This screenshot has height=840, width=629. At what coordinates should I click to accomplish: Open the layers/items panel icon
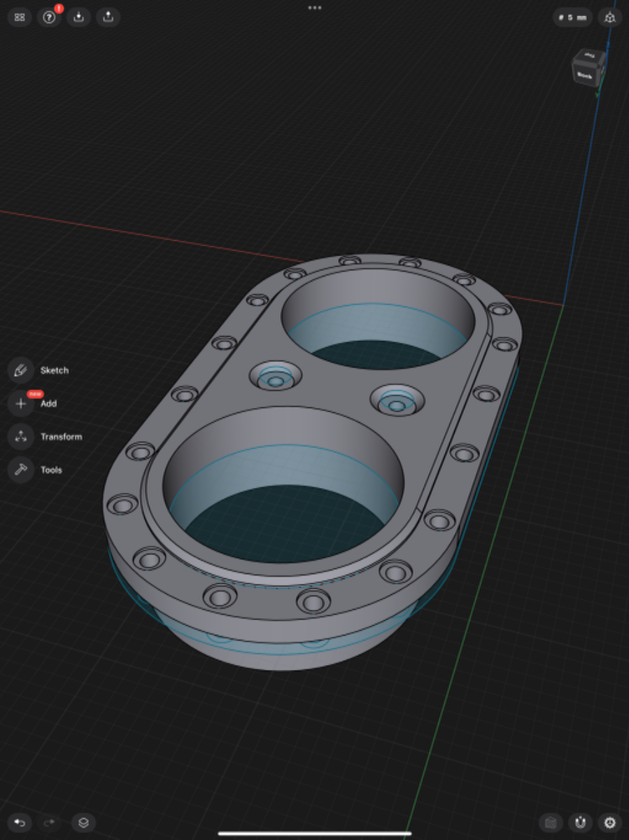coord(83,822)
